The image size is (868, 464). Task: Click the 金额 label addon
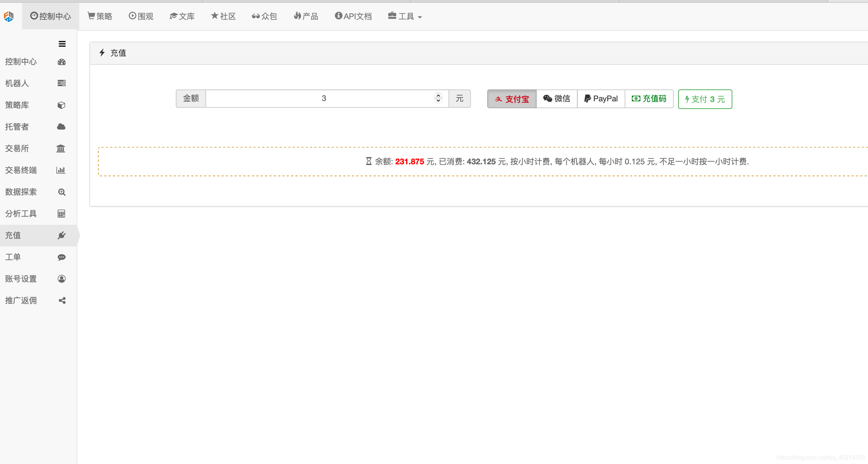click(x=191, y=98)
